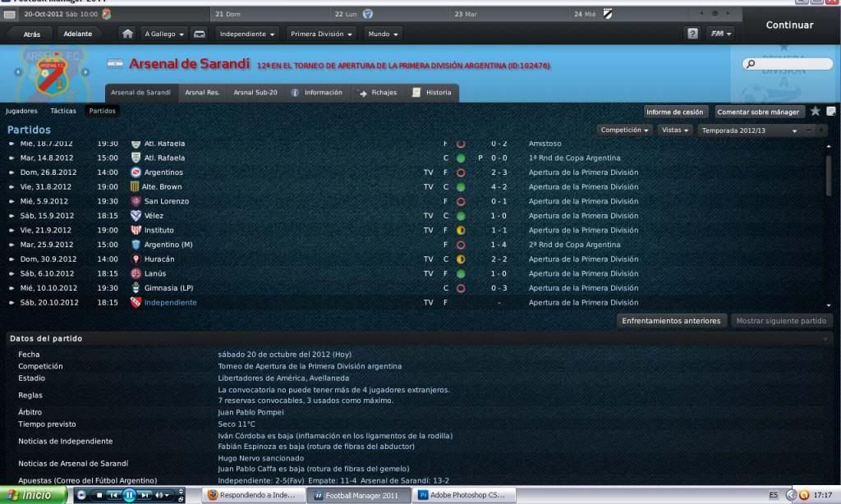The height and width of the screenshot is (504, 841).
Task: Open the inbox tray icon beside A Gallego
Action: (x=199, y=34)
